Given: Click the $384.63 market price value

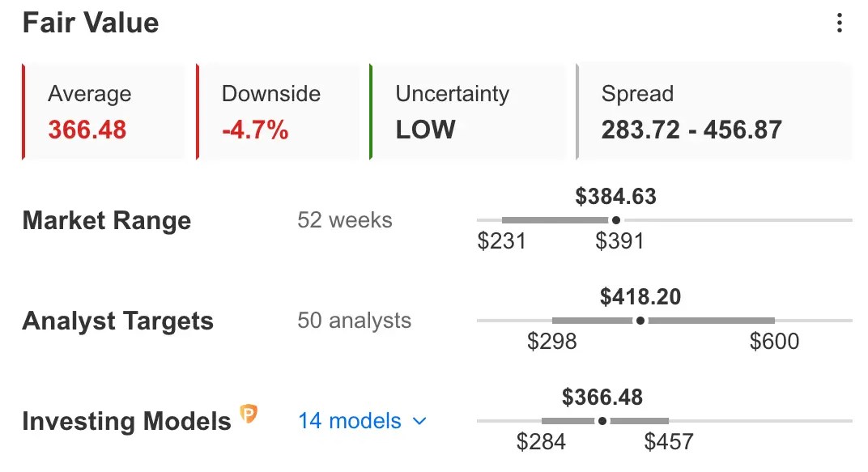Looking at the screenshot, I should (x=615, y=197).
